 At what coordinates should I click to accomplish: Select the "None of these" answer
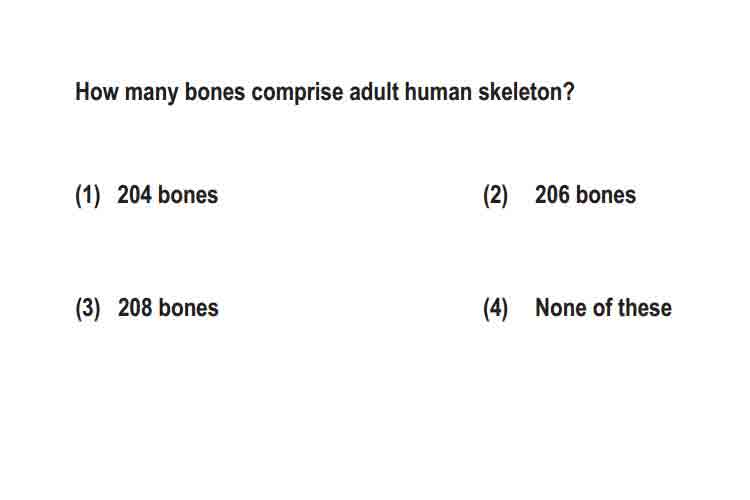tap(603, 308)
